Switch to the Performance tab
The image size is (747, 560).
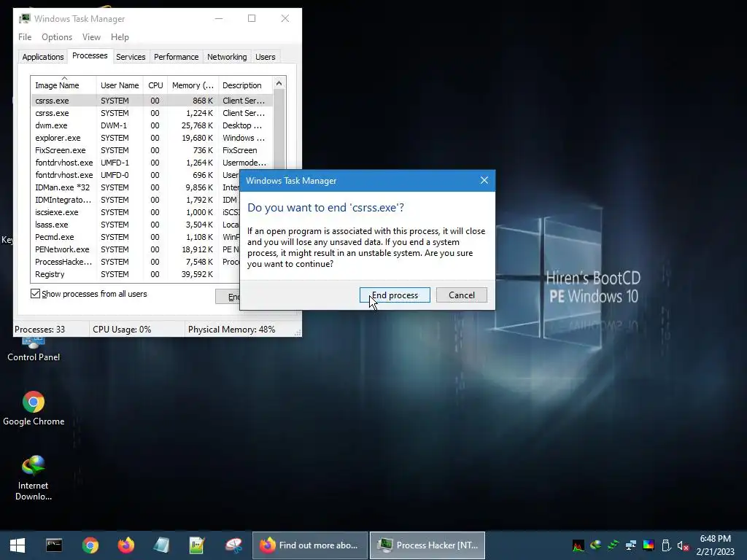pos(176,57)
